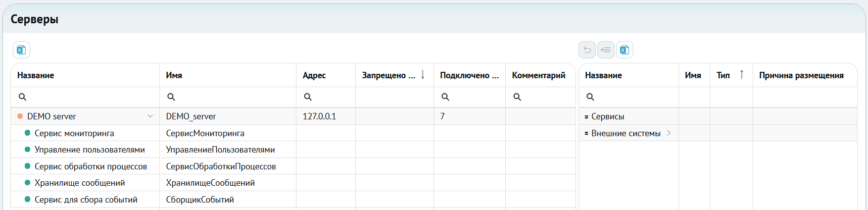Focus the Название filter in servers table
This screenshot has height=210, width=868.
pos(85,97)
